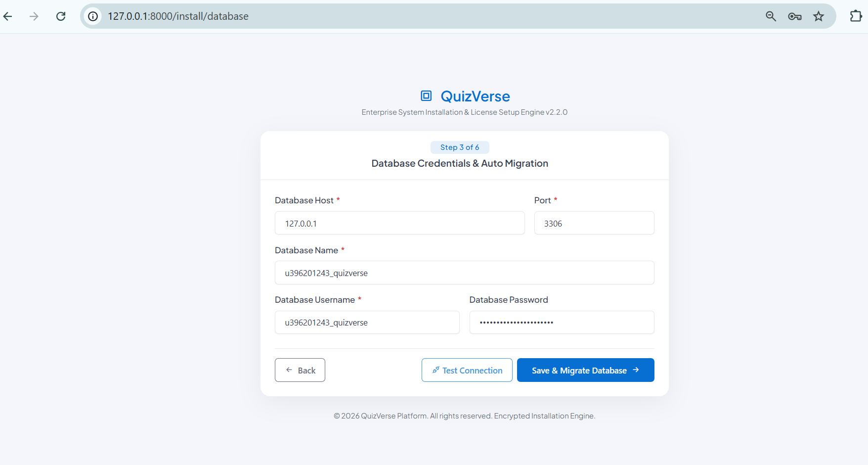Reload the page with the refresh icon
Screen dimensions: 868x465
(61, 16)
